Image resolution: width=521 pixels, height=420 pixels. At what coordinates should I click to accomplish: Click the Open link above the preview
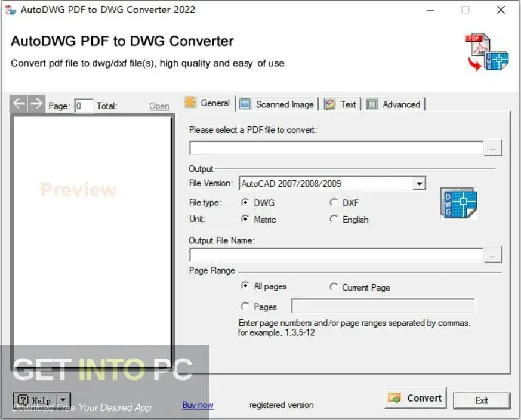(159, 106)
